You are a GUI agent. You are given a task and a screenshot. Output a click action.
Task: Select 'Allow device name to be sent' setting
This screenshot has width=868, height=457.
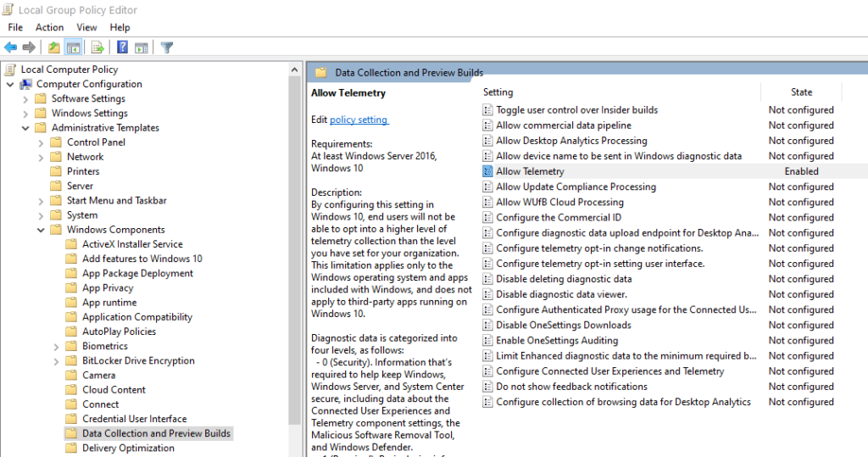619,156
